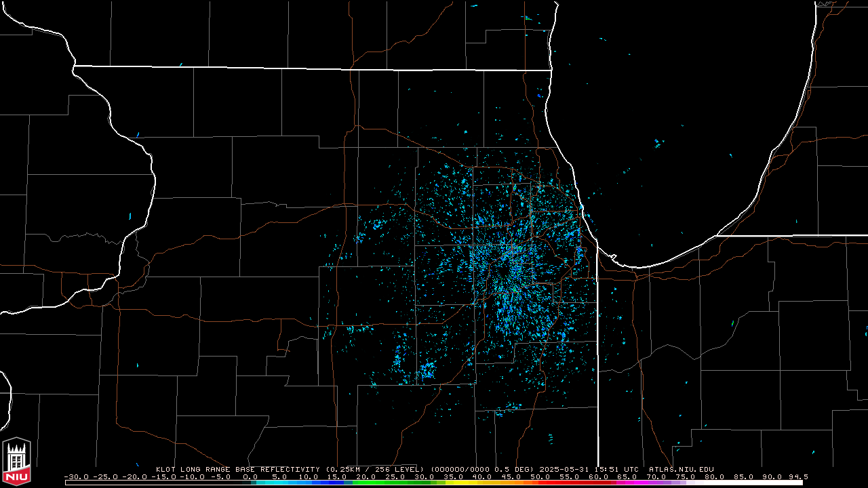
Task: Click the -15.0 scale value
Action: coord(163,476)
